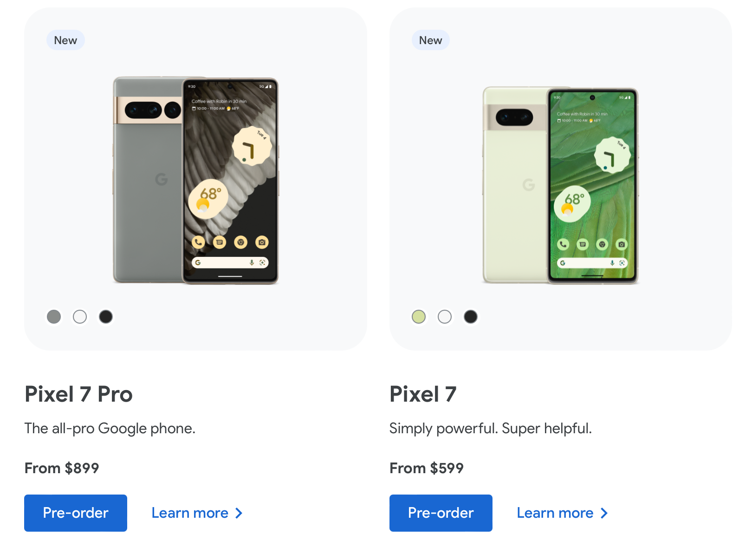Click the From $599 price text
The width and height of the screenshot is (752, 560).
[427, 468]
